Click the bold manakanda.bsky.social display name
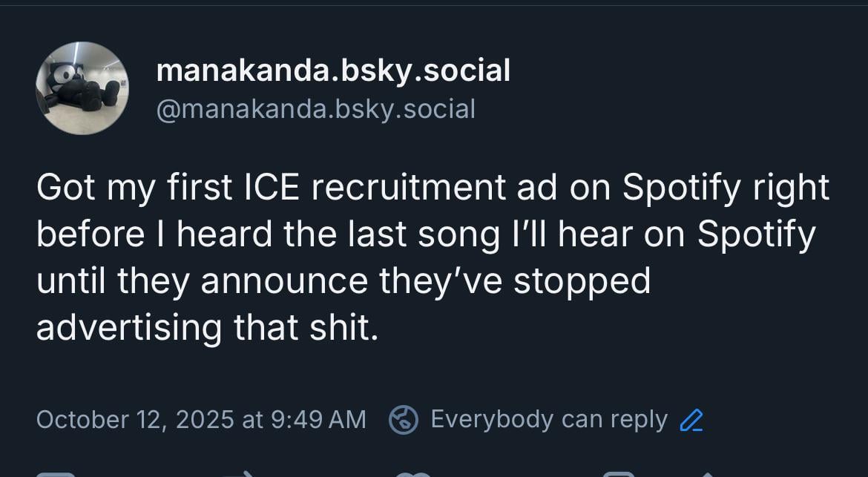Image resolution: width=868 pixels, height=477 pixels. (333, 71)
